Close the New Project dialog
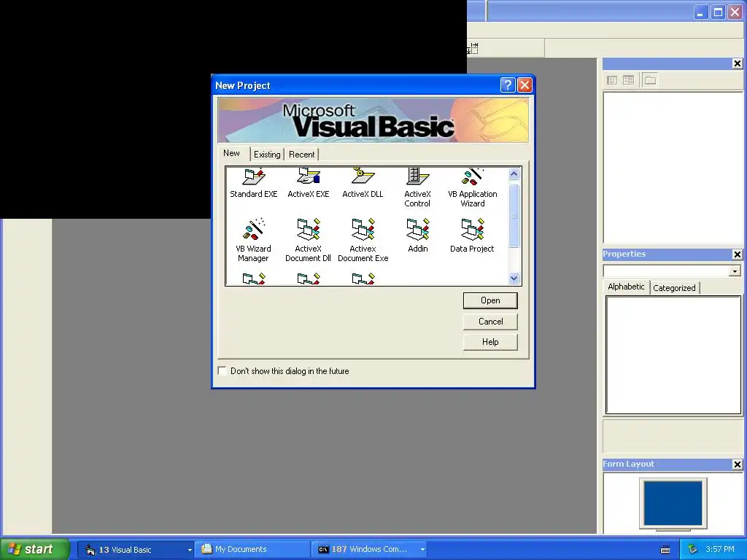747x560 pixels. pyautogui.click(x=525, y=85)
